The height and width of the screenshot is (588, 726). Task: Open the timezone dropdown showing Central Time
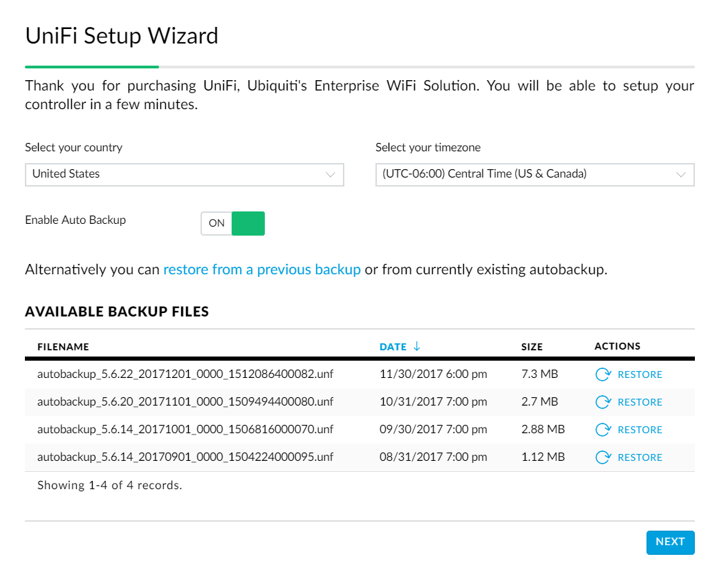[x=534, y=174]
